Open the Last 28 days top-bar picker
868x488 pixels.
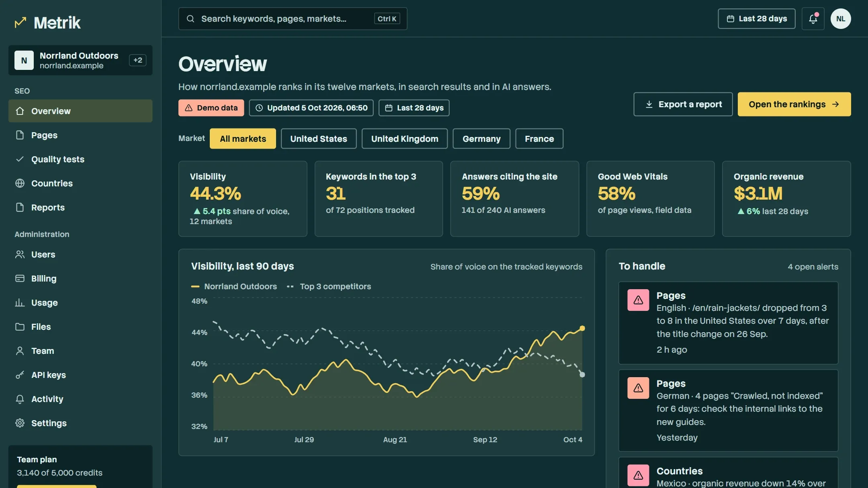pos(757,19)
